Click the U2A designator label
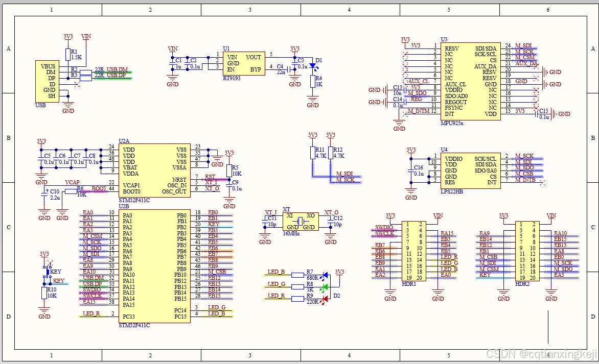 click(124, 141)
